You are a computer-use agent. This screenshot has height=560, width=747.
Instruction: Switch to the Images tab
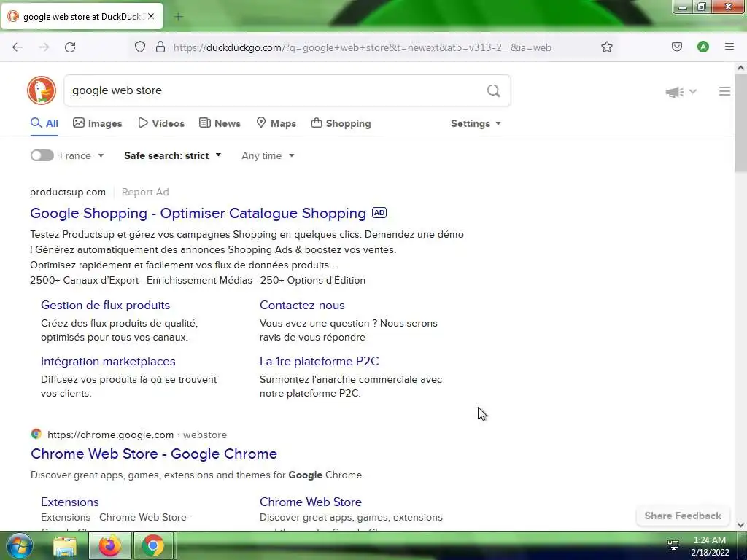point(98,123)
